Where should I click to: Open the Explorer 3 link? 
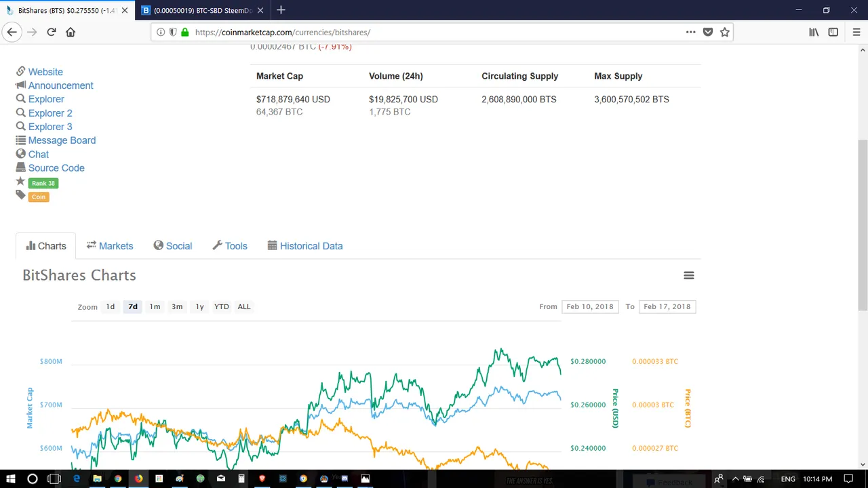coord(50,127)
